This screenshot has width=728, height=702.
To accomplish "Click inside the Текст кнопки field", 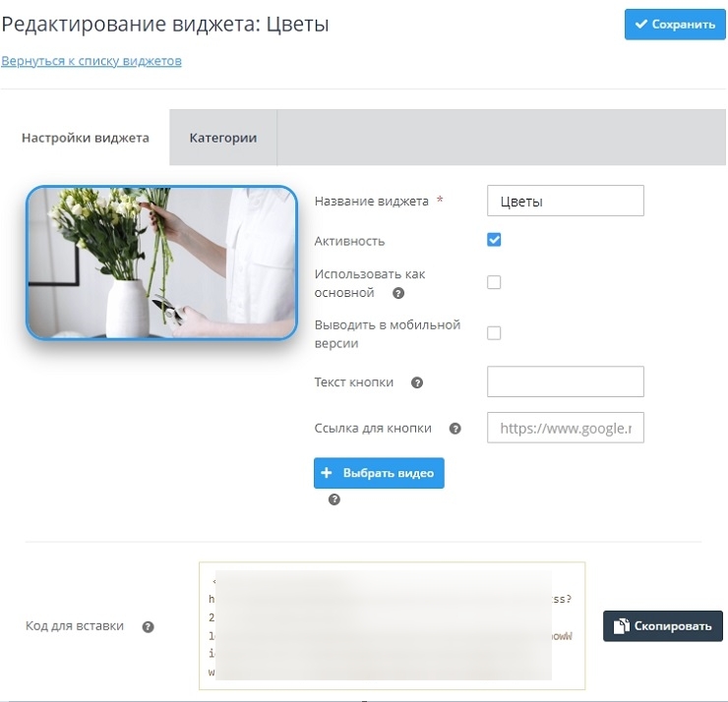I will (565, 381).
